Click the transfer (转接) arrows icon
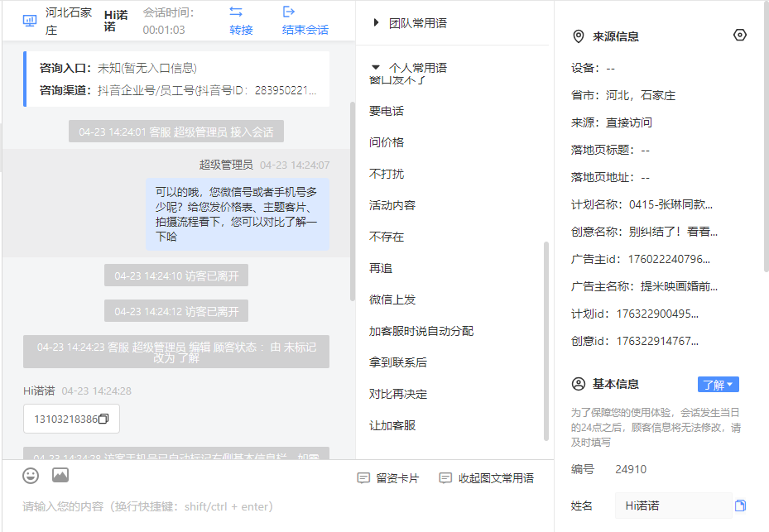Image resolution: width=769 pixels, height=532 pixels. click(x=236, y=12)
